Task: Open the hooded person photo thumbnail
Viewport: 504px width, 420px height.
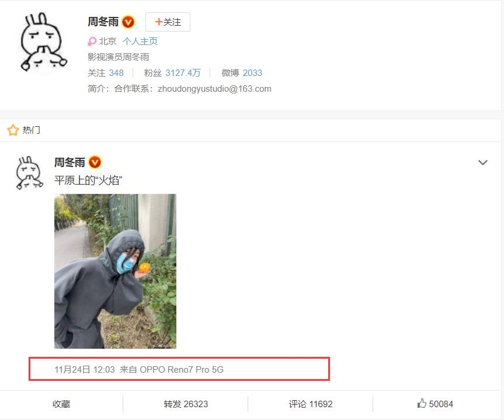Action: (116, 271)
